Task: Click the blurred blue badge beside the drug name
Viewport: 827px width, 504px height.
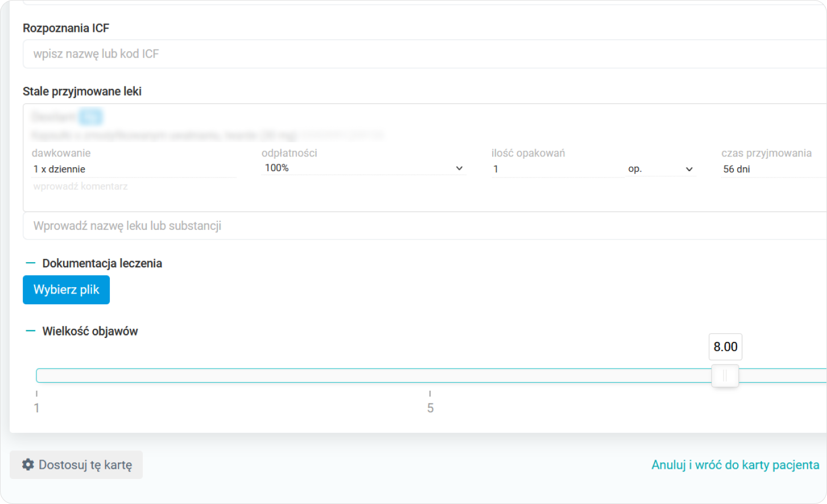Action: pyautogui.click(x=91, y=117)
